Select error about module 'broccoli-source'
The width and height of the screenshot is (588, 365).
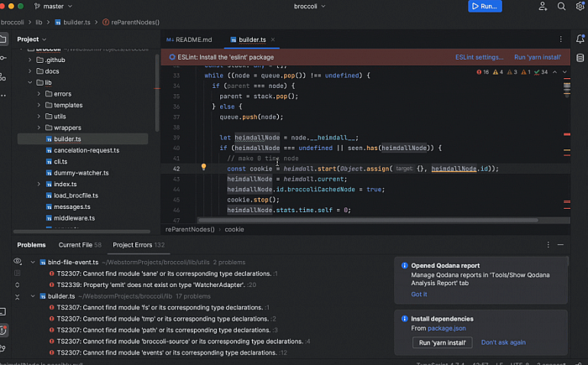click(179, 342)
